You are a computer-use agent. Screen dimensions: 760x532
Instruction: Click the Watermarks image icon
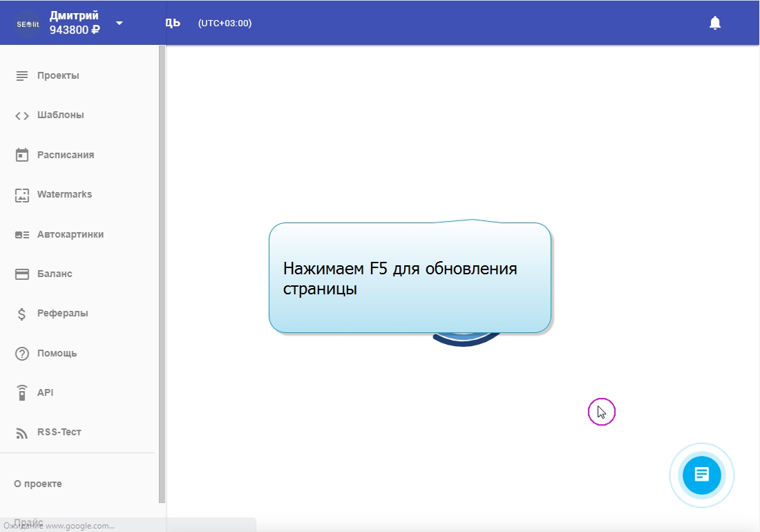point(22,195)
